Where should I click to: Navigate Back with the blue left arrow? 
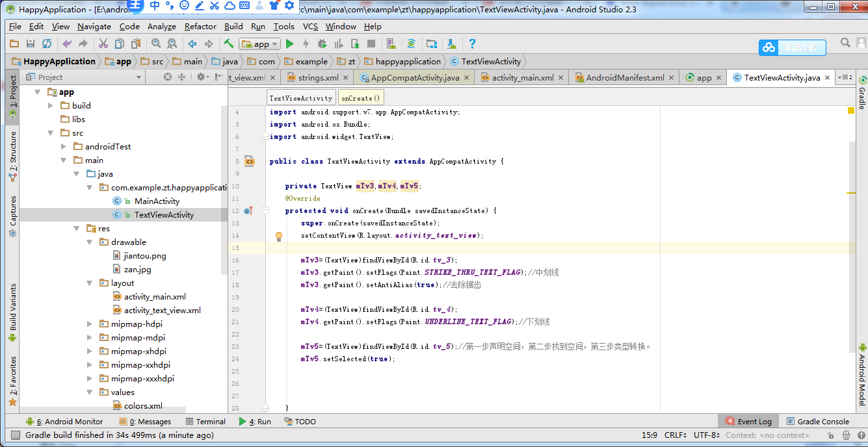coord(192,44)
